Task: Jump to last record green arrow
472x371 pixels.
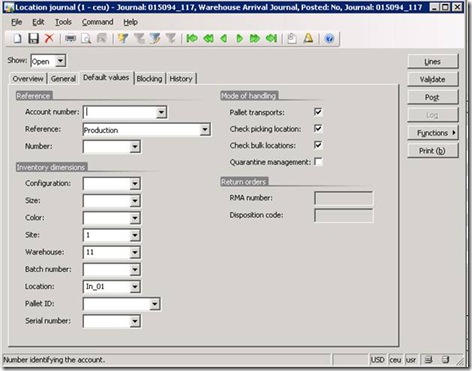Action: point(271,39)
